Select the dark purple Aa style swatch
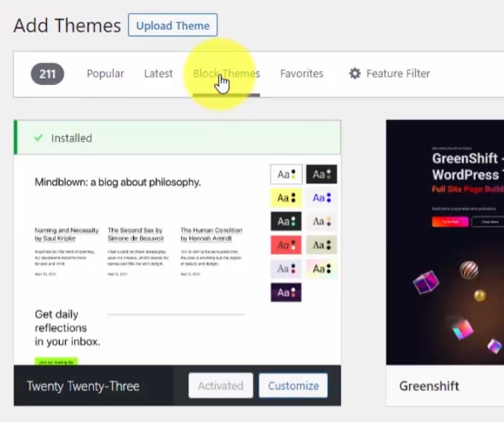Screen dimensions: 504x422 (x=286, y=293)
